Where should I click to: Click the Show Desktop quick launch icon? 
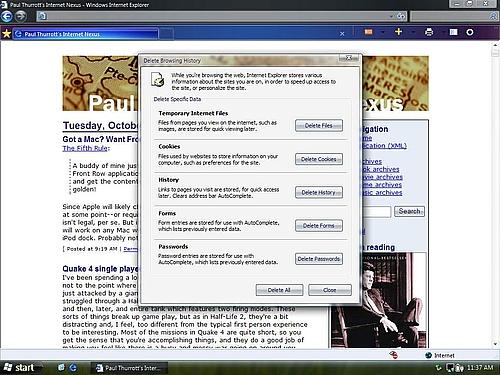pos(61,367)
